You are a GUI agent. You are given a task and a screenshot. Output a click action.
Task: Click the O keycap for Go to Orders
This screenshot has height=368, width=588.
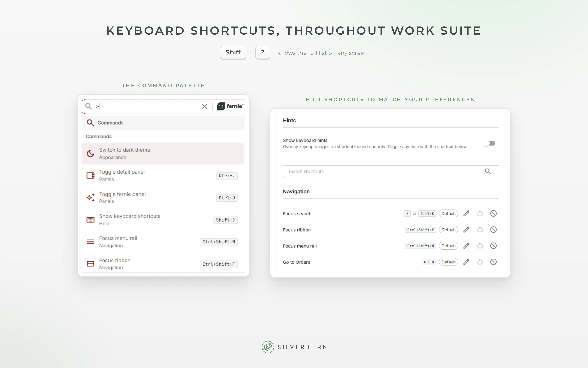click(433, 262)
